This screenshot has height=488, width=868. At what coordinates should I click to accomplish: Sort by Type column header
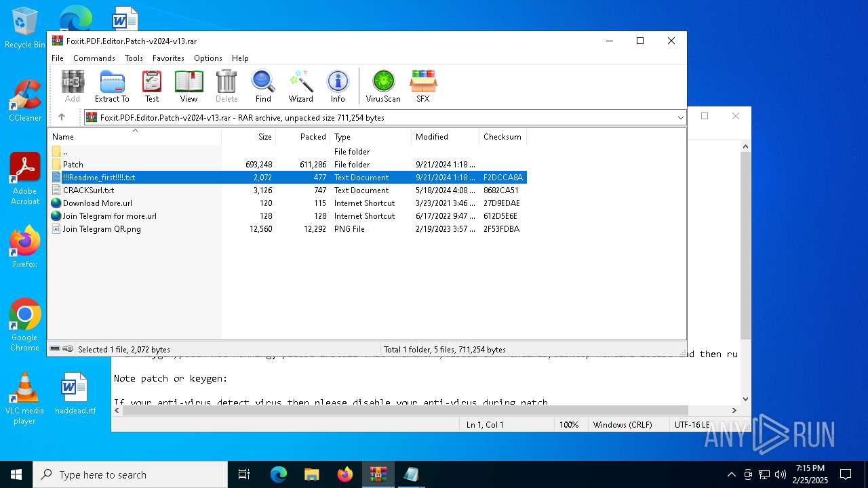370,137
